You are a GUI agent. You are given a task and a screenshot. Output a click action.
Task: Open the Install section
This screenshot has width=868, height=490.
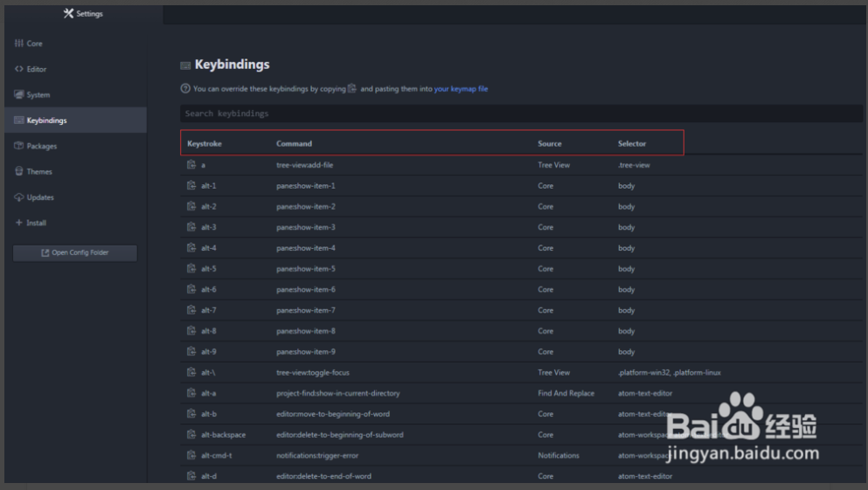tap(75, 223)
